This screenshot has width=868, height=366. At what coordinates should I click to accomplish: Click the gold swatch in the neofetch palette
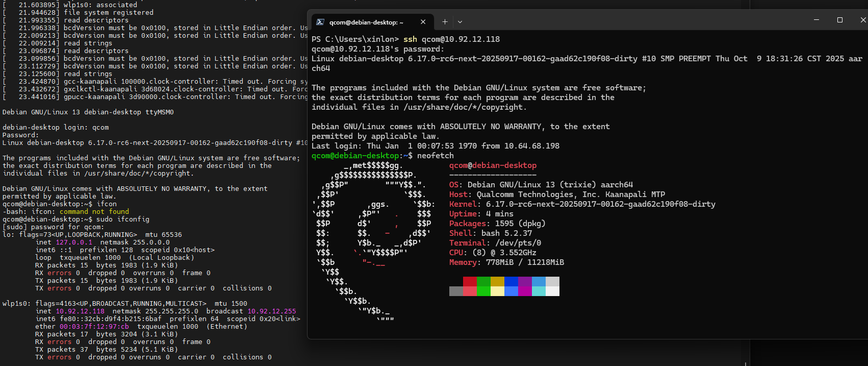[x=497, y=281]
